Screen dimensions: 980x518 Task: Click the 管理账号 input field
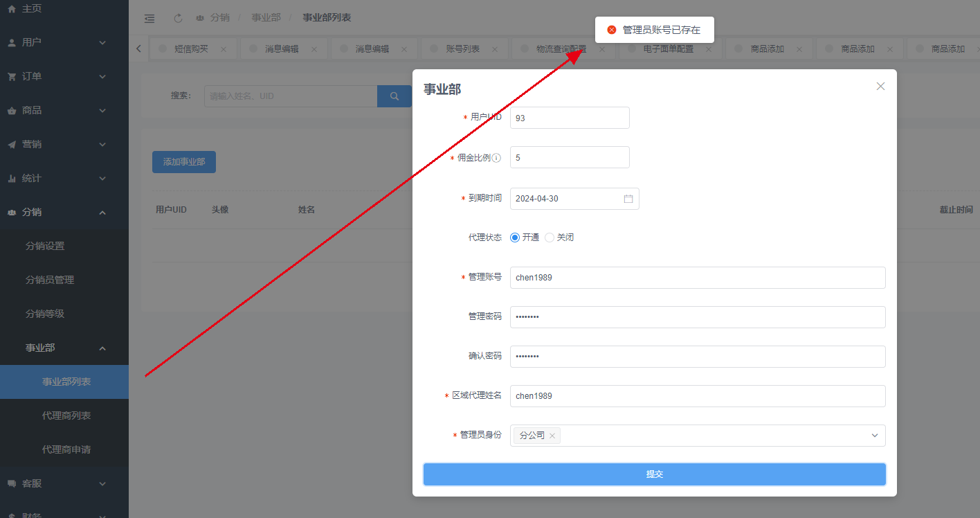(697, 278)
